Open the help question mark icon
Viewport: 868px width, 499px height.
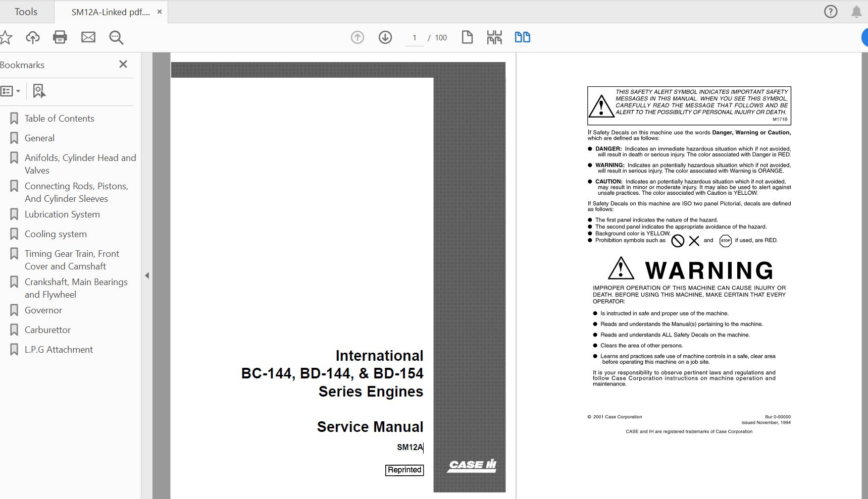click(x=831, y=12)
